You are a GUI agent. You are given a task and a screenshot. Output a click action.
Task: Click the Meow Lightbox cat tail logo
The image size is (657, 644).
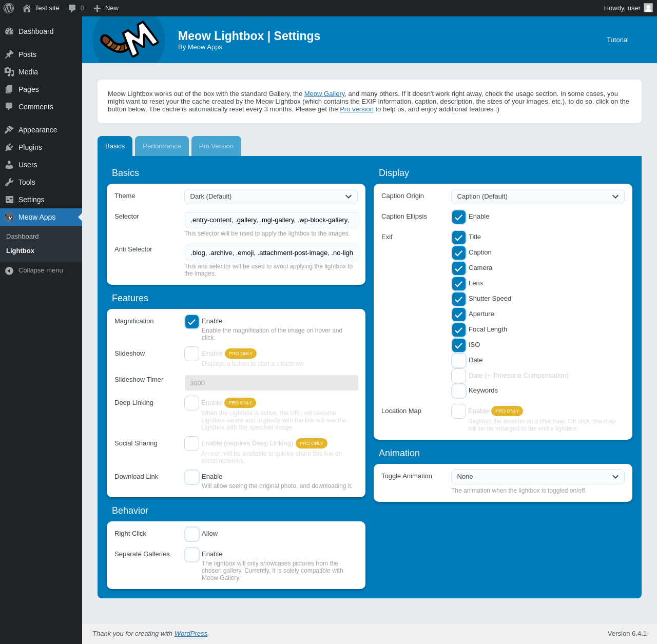129,40
